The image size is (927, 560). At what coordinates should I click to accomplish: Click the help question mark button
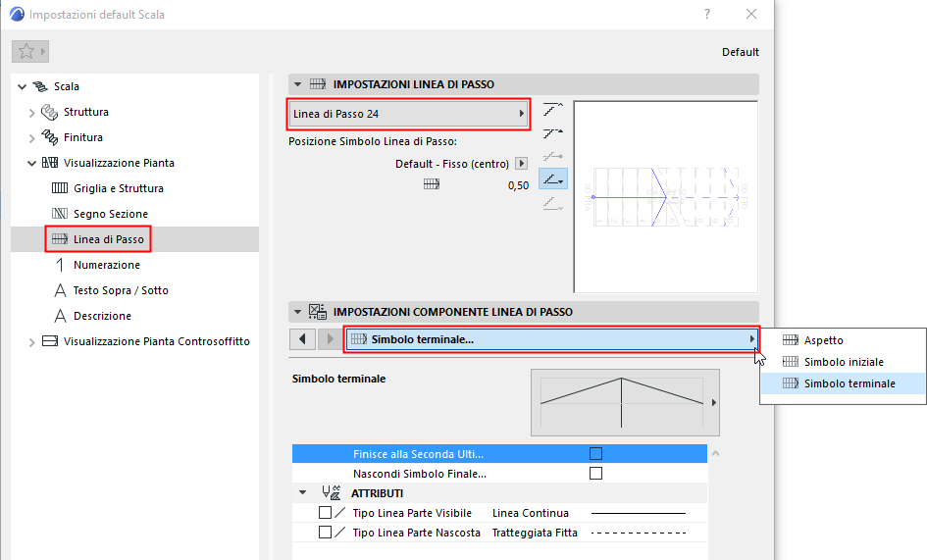tap(707, 14)
